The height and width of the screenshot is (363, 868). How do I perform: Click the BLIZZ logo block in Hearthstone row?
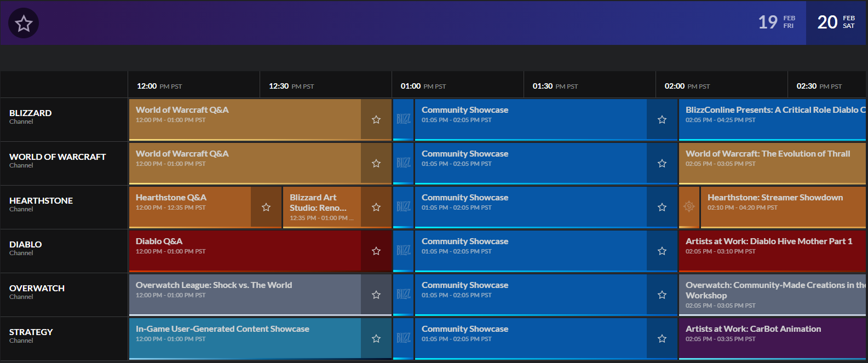pos(404,207)
